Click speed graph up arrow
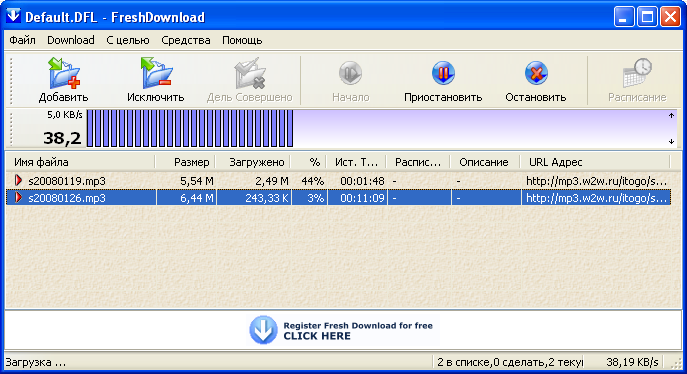 [x=671, y=116]
